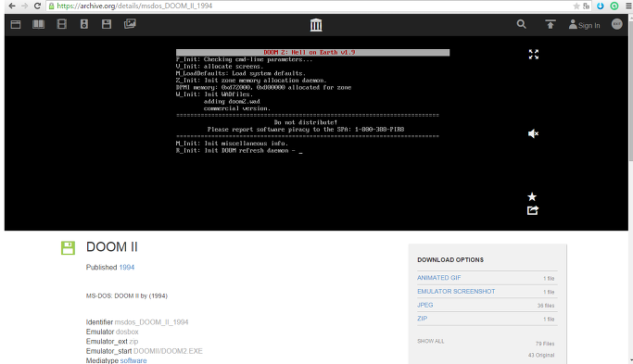Viewport: 633px width, 364px height.
Task: Open the Images icon in the top bar
Action: [130, 24]
